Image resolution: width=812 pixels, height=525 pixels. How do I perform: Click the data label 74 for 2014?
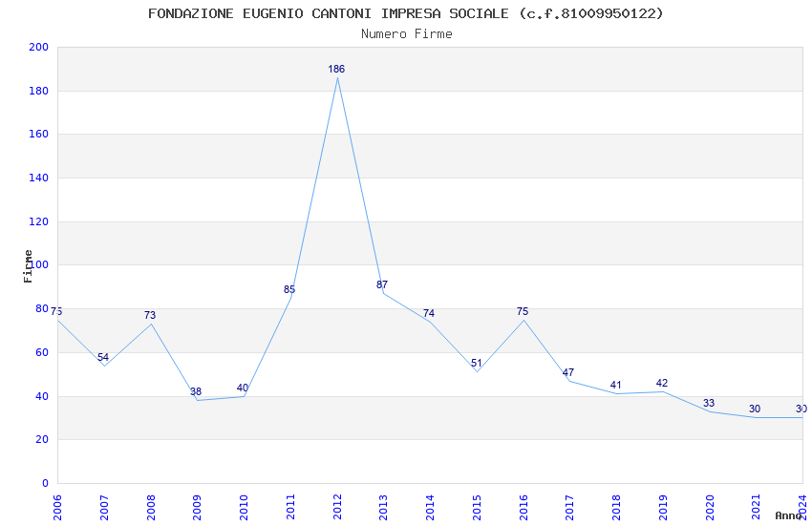428,313
